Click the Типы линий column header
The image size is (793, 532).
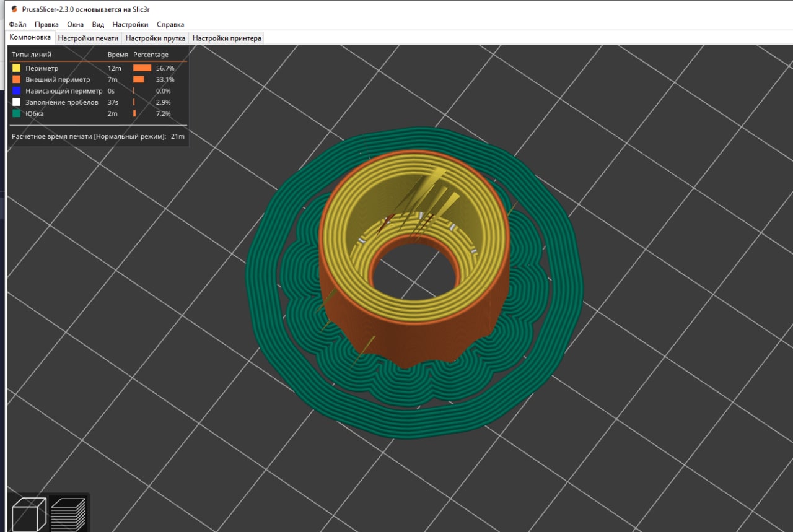32,55
